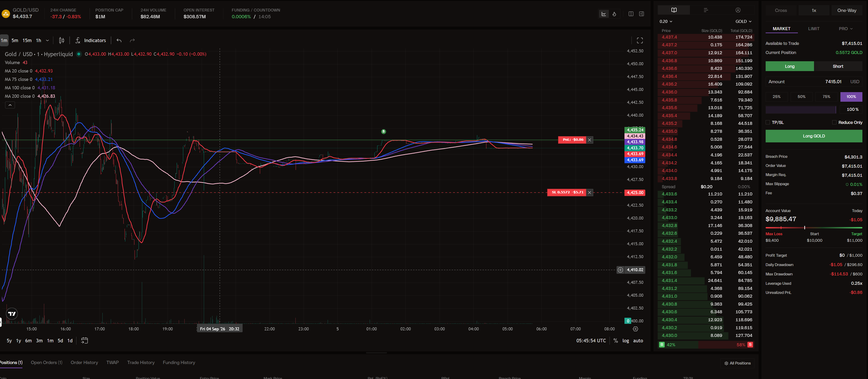Open the TWAP tab
The image size is (868, 379).
point(113,363)
